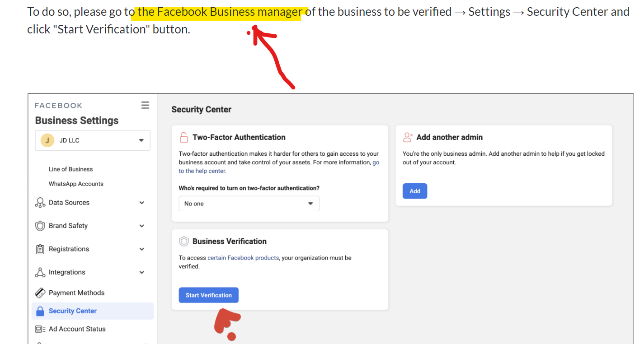Open WhatsApp Accounts menu item
The image size is (644, 344).
(76, 184)
